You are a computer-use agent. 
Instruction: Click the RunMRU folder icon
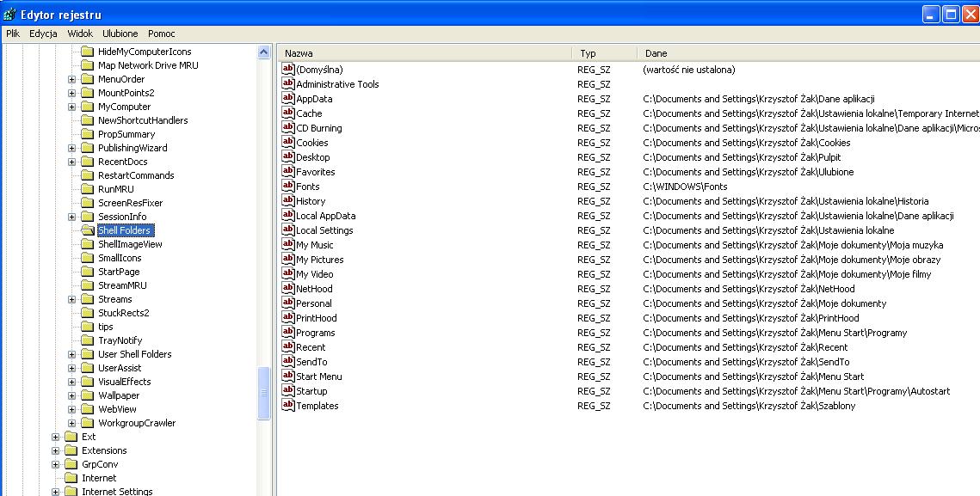88,189
